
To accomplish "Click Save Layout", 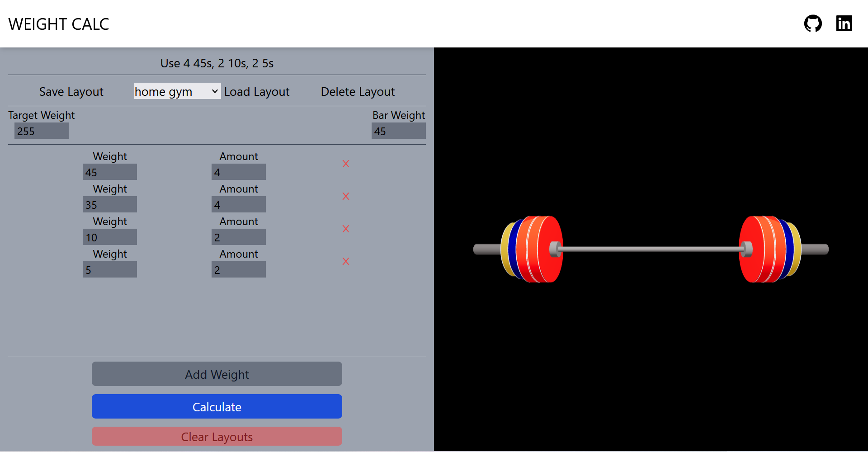I will [71, 92].
